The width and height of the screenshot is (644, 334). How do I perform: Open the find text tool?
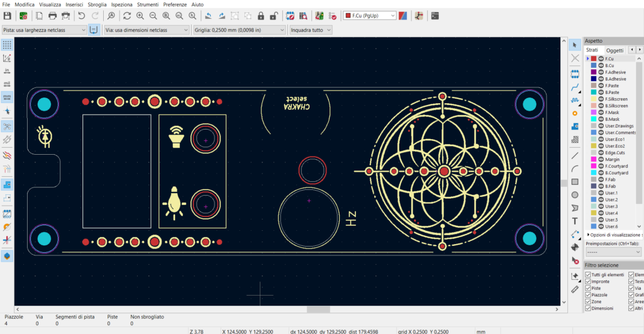tap(111, 16)
